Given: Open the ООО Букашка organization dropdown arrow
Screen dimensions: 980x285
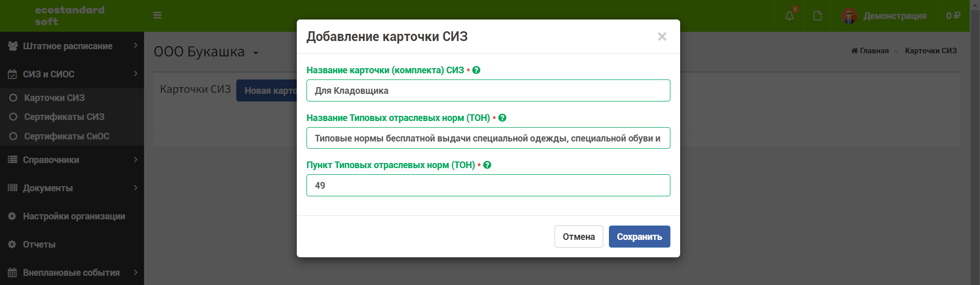Looking at the screenshot, I should (256, 53).
